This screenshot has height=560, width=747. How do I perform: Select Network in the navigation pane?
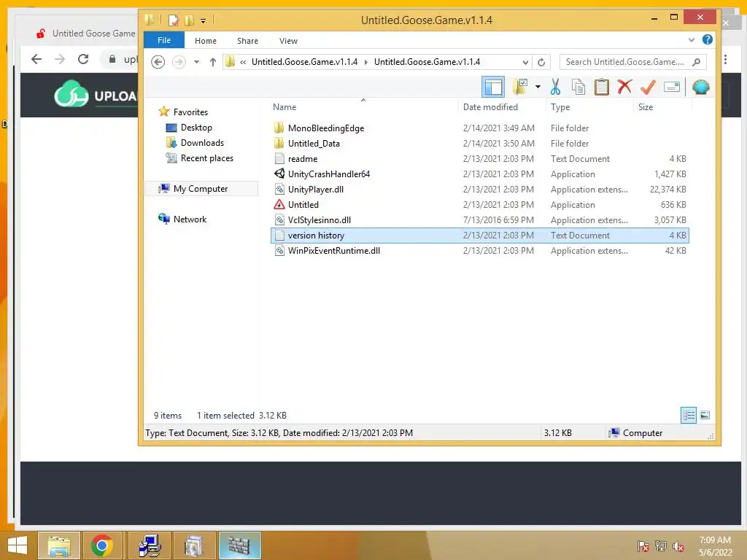[x=190, y=219]
